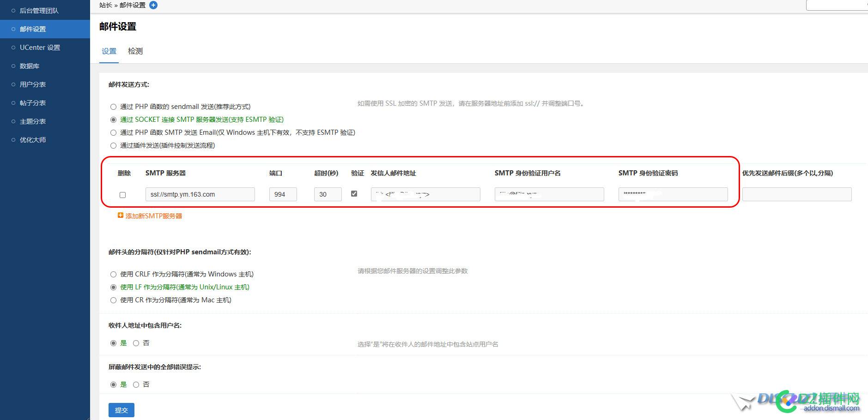Click the orange plus icon for adding SMTP server

tap(121, 215)
